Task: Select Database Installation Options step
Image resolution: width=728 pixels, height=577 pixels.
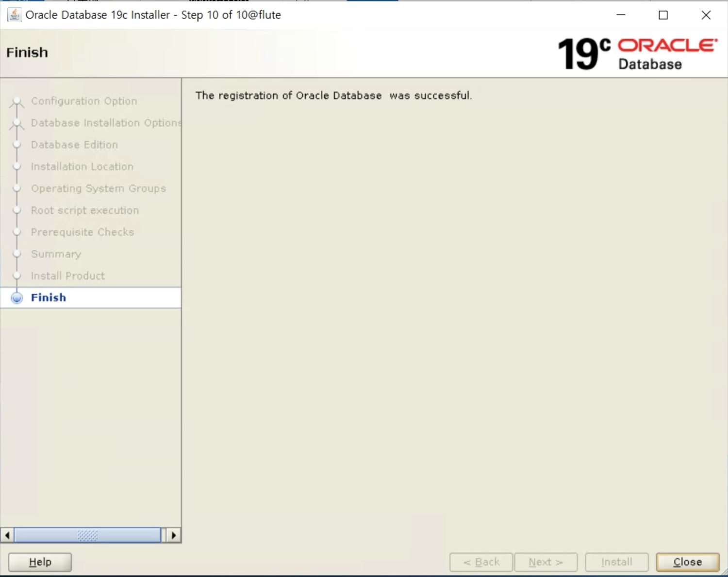Action: point(106,123)
